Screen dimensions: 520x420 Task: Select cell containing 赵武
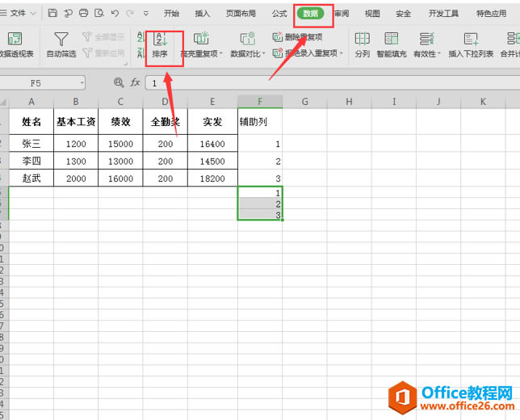coord(31,178)
